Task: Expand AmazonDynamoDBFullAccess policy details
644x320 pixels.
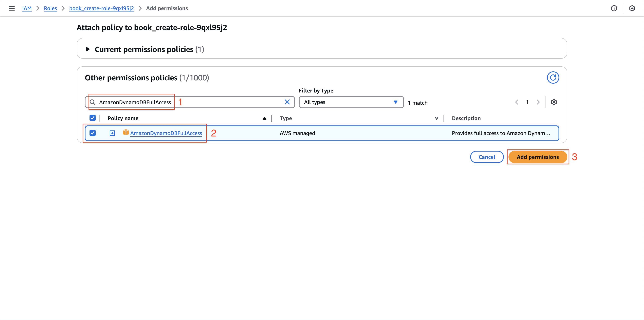Action: 112,133
